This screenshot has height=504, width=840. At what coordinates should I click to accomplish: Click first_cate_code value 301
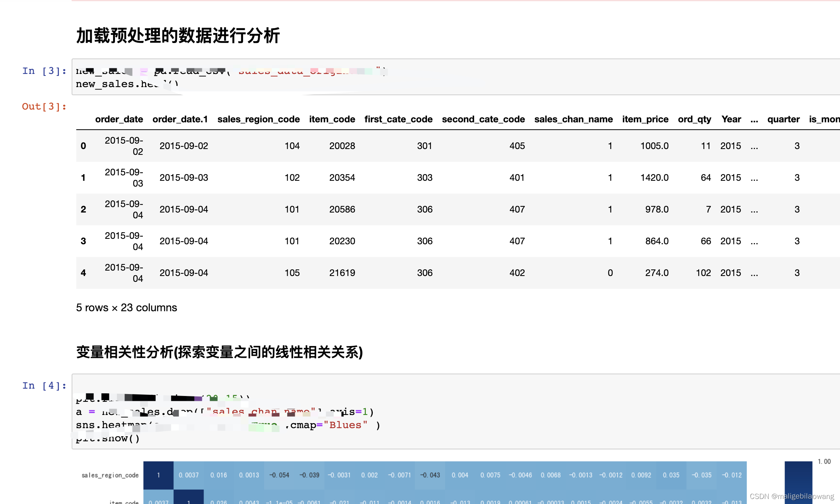pos(425,146)
